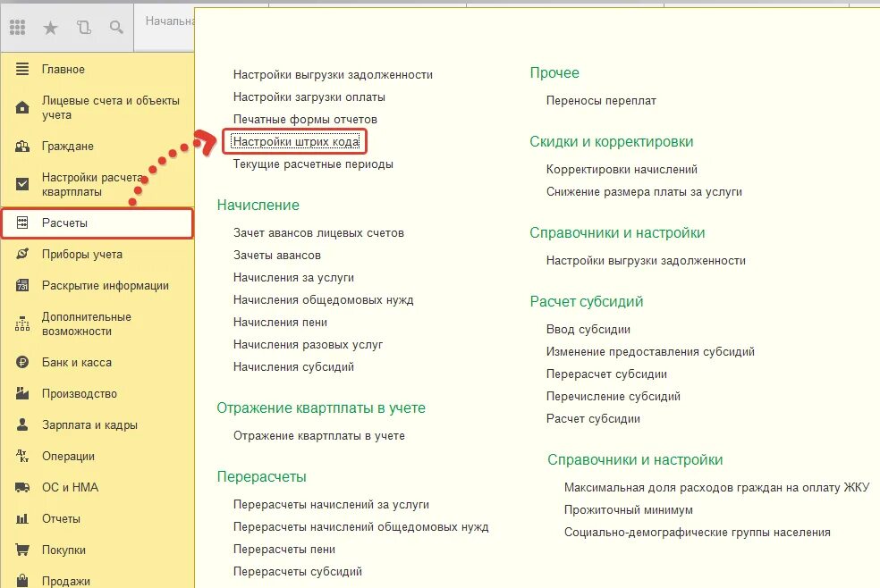Image resolution: width=880 pixels, height=588 pixels.
Task: Open Максимальная доля расходов граждан на оплату ЖКУ
Action: tap(716, 488)
